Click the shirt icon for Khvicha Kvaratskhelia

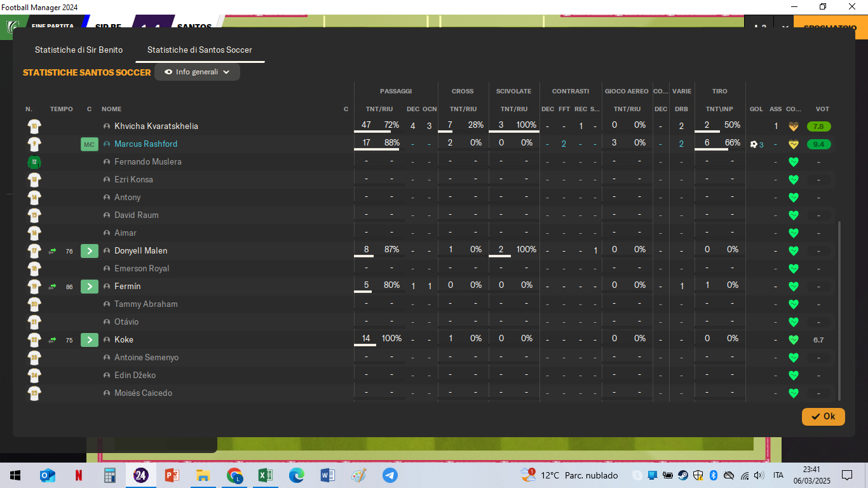(34, 126)
